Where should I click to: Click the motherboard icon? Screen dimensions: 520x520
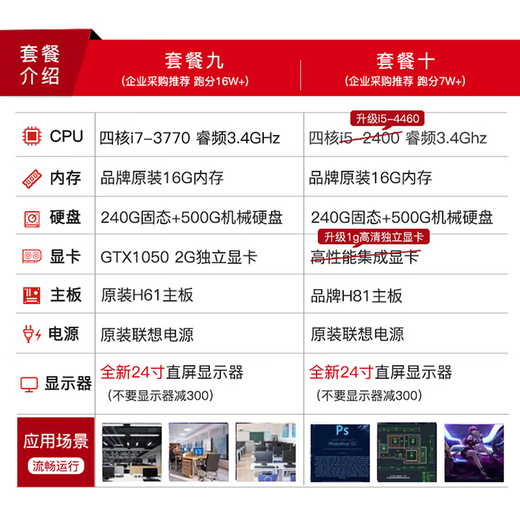(32, 295)
